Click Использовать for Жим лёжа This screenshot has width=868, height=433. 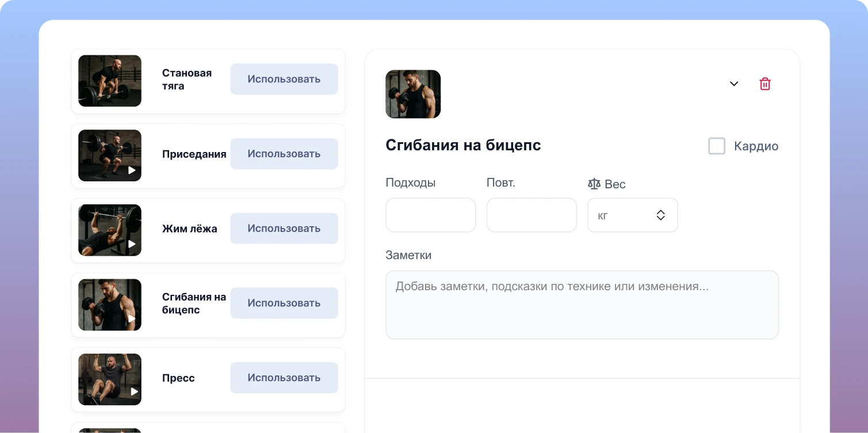[x=284, y=229]
